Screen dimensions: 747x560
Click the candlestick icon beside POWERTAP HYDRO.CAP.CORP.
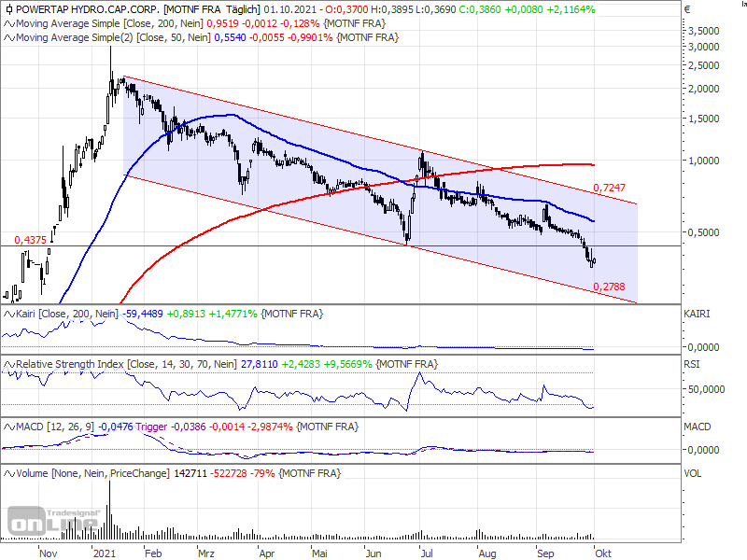pyautogui.click(x=8, y=9)
